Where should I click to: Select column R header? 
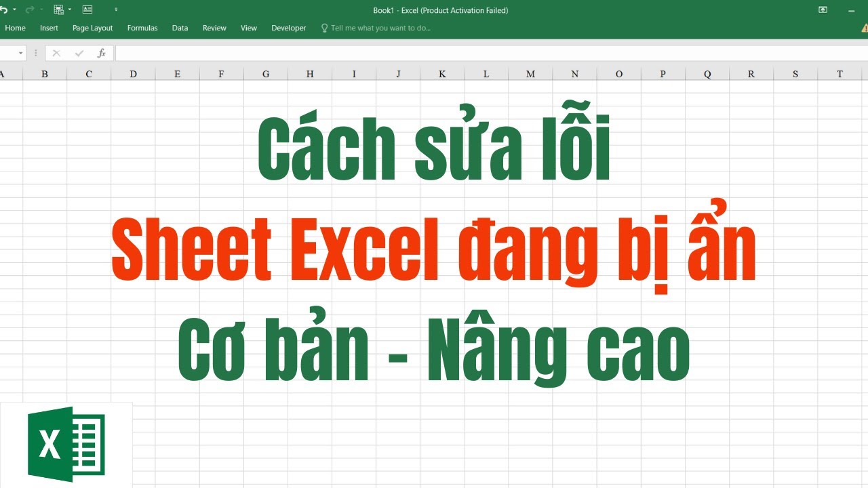(751, 74)
